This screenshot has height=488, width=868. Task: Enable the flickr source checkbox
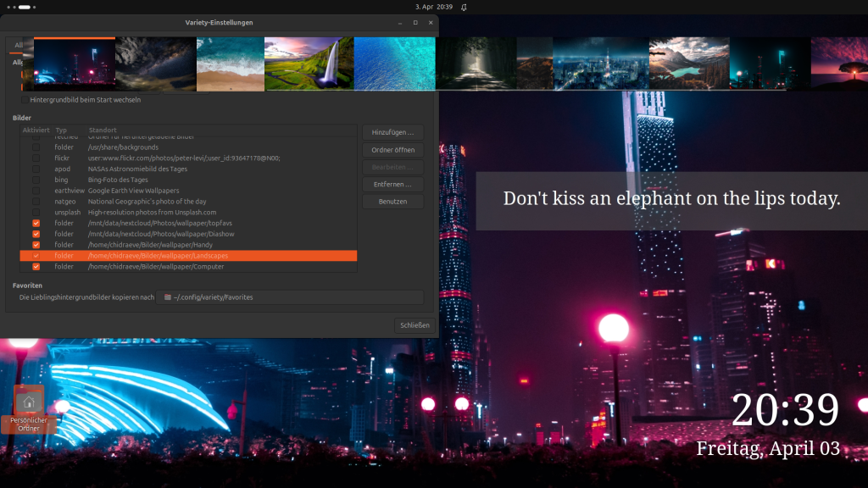36,158
